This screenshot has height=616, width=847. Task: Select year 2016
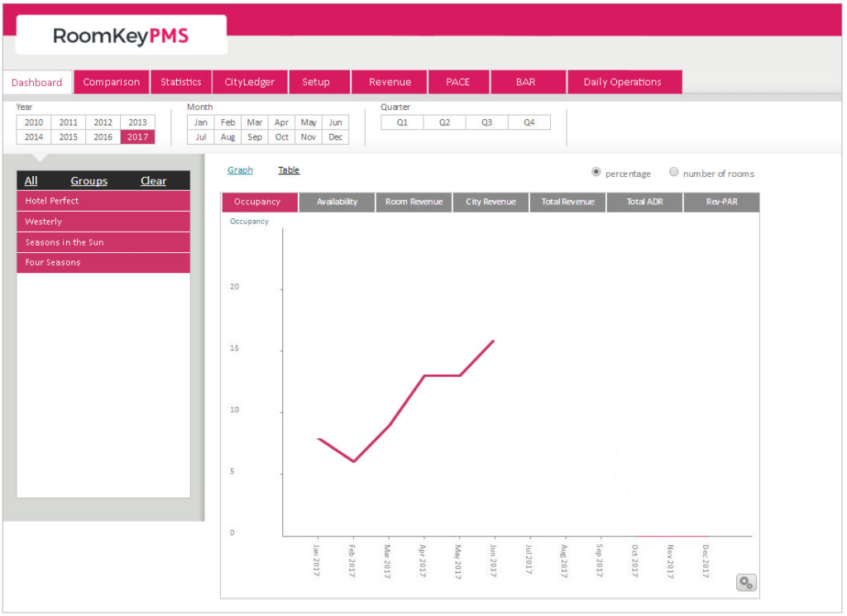[103, 137]
